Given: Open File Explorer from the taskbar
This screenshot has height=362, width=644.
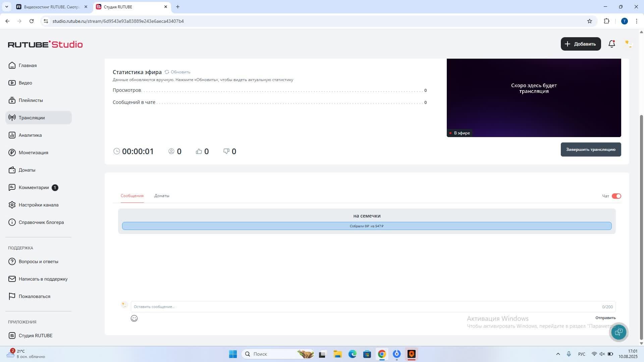Looking at the screenshot, I should [337, 354].
